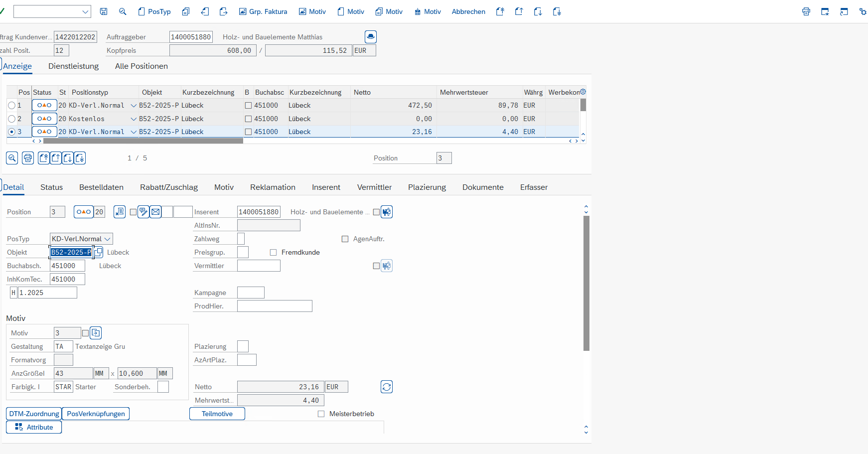
Task: Click the document icon next to status 20
Action: [120, 212]
